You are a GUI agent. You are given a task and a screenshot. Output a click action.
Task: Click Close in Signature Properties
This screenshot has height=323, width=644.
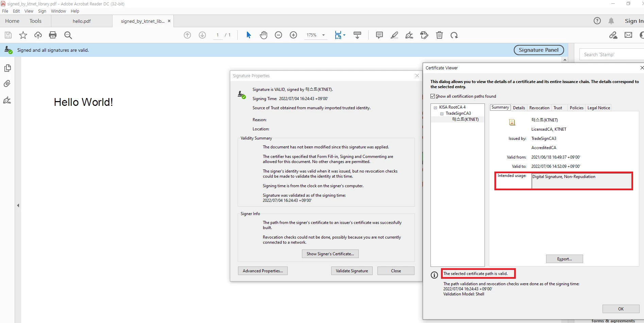tap(396, 271)
